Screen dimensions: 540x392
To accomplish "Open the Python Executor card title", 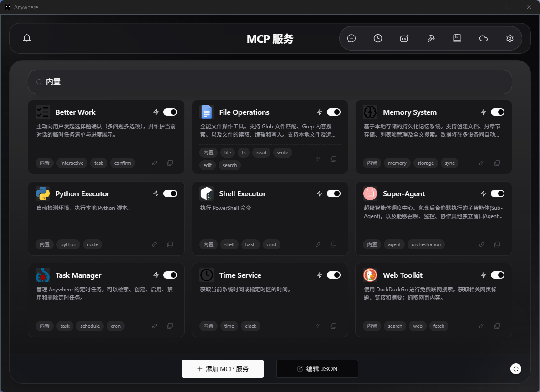I will coord(82,193).
